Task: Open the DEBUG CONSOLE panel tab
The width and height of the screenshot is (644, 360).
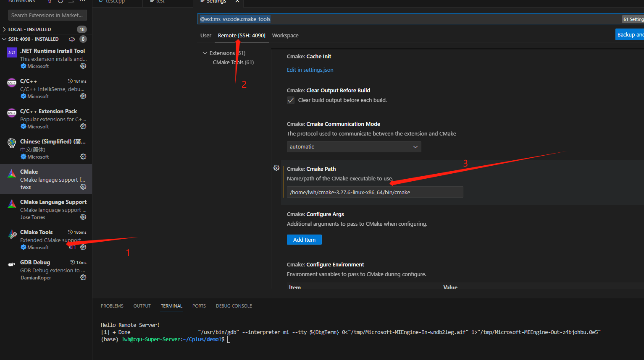Action: pyautogui.click(x=234, y=306)
